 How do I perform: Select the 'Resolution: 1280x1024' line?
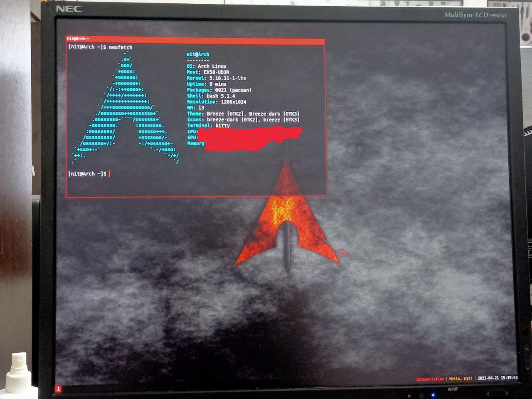click(x=217, y=102)
